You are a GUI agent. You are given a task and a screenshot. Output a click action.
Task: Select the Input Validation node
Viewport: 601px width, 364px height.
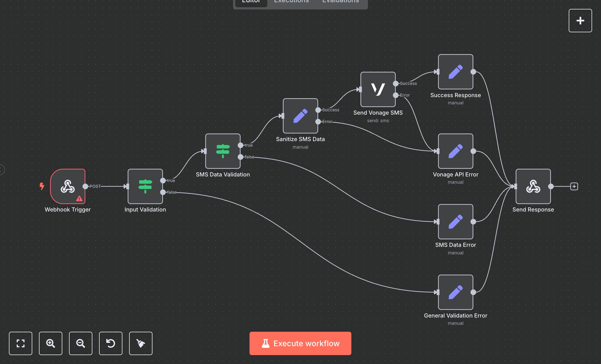145,186
